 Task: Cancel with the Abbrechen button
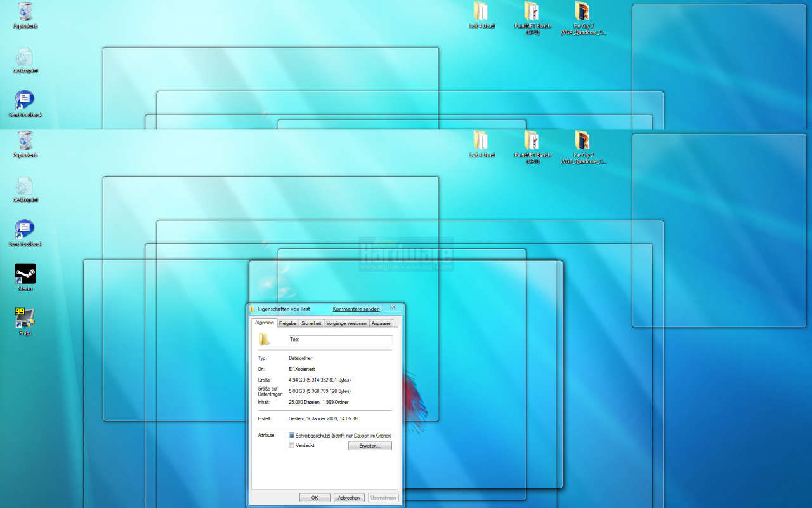coord(349,498)
